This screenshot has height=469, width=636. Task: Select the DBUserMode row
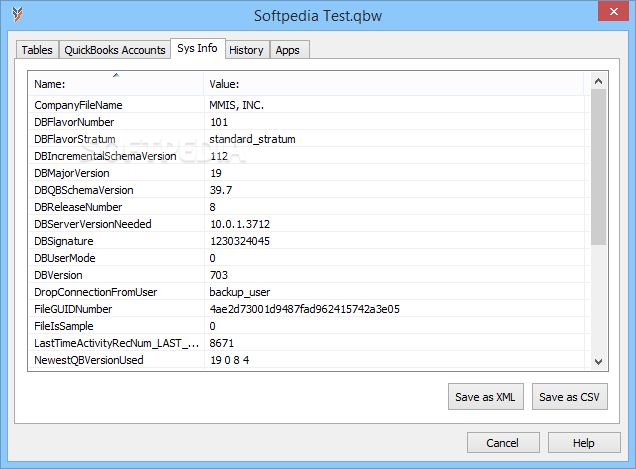coord(309,258)
